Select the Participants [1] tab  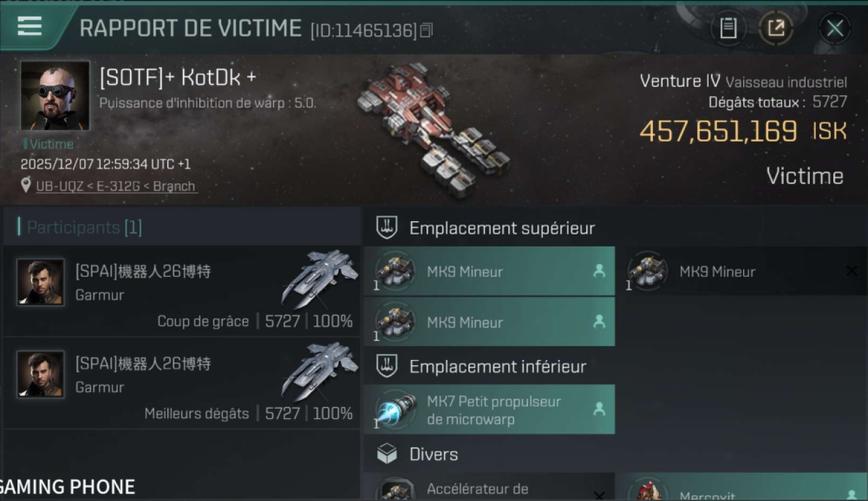[x=83, y=227]
